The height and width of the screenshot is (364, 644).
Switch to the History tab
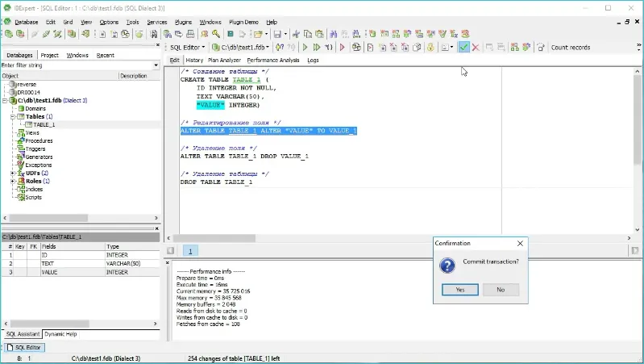[194, 60]
